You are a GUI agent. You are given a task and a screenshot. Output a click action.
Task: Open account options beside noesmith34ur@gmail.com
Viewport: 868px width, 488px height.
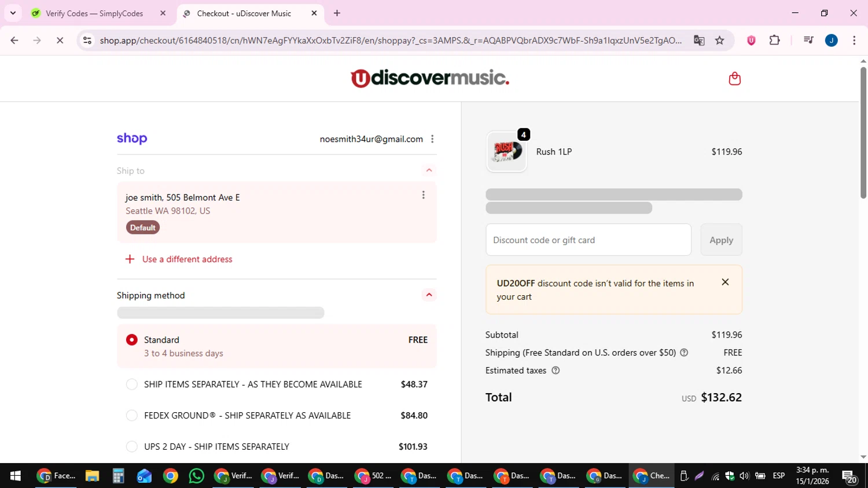432,139
